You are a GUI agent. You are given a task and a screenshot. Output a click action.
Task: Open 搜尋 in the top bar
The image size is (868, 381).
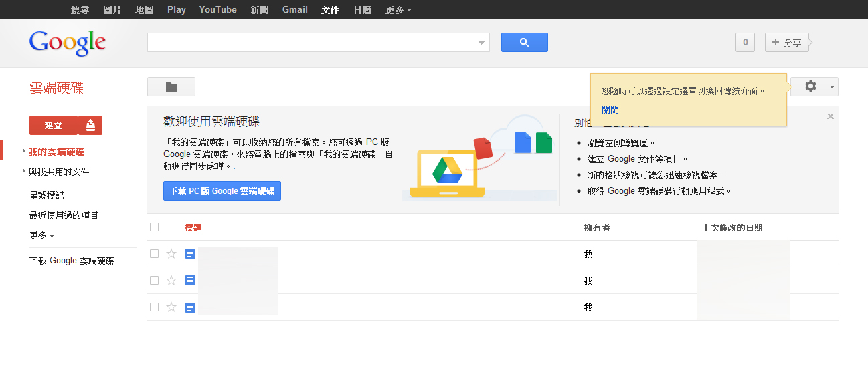pos(80,10)
